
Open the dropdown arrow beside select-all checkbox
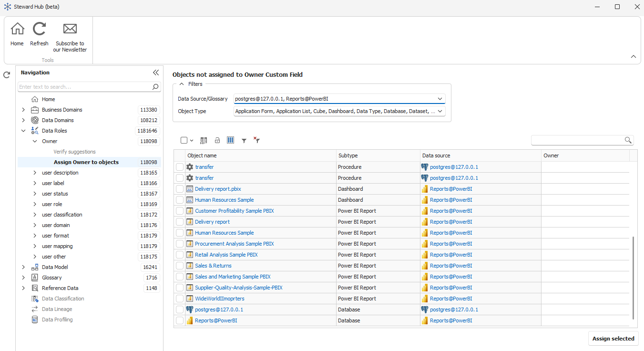192,141
